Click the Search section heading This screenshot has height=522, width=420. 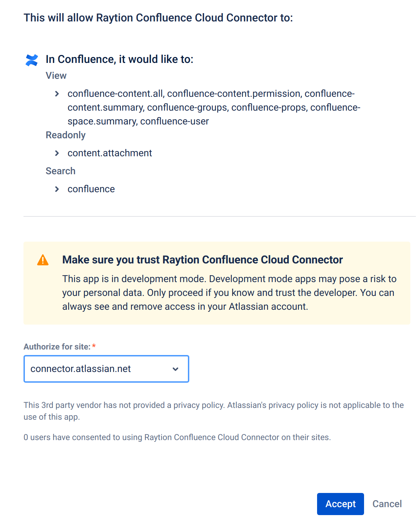coord(60,171)
